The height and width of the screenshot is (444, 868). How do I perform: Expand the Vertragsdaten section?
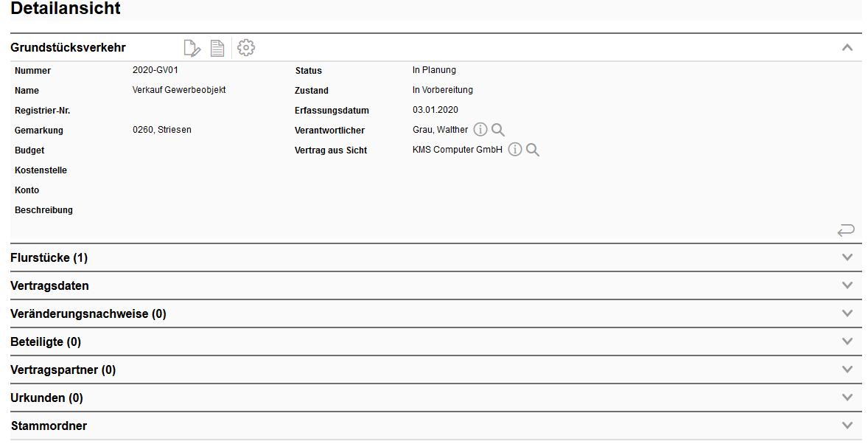[x=847, y=285]
